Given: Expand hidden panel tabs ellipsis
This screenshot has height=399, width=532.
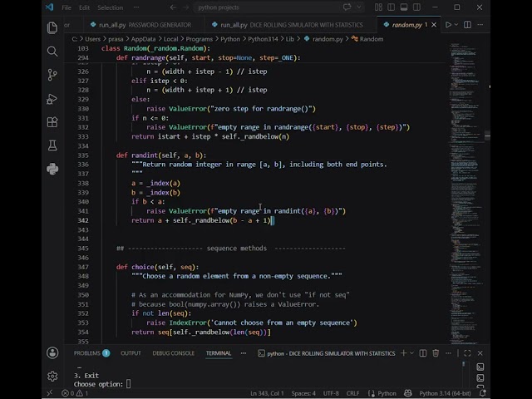Looking at the screenshot, I should [x=244, y=353].
